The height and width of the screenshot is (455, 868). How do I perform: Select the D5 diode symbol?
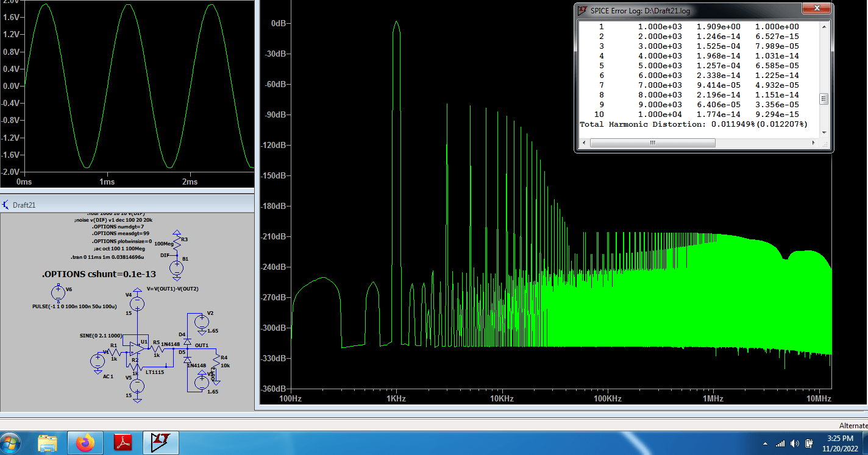point(188,359)
